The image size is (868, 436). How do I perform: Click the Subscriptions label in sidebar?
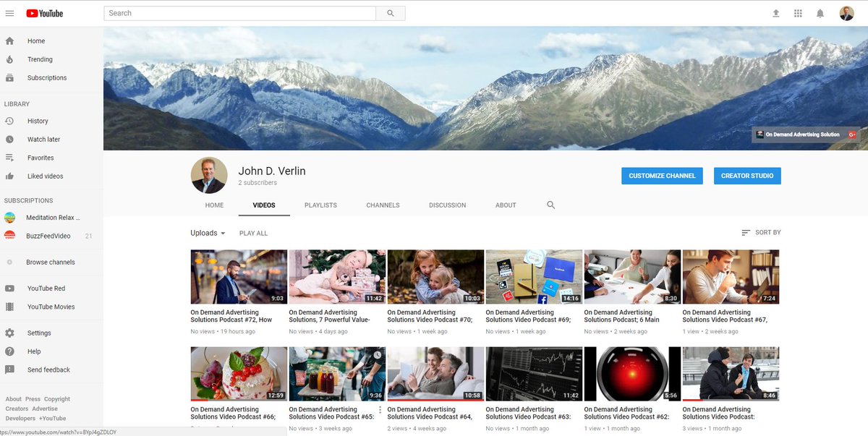coord(47,78)
